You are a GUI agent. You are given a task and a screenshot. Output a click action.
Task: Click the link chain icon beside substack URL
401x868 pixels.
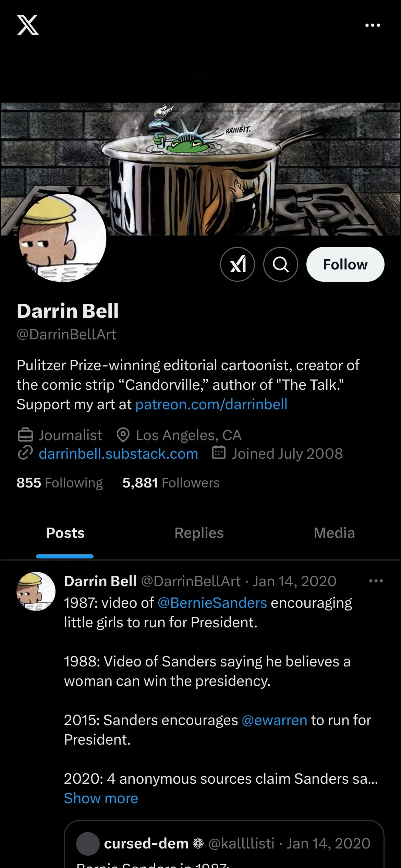pos(25,453)
